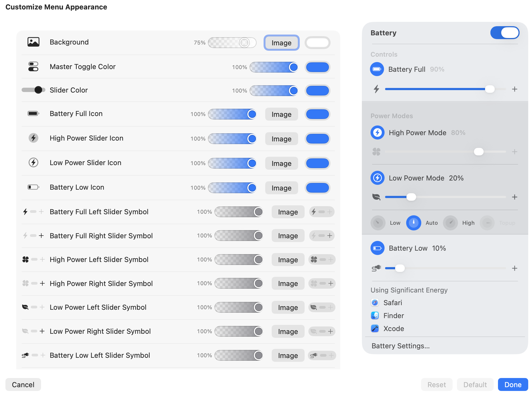The height and width of the screenshot is (395, 532).
Task: Click the Image button for Background
Action: pos(281,43)
